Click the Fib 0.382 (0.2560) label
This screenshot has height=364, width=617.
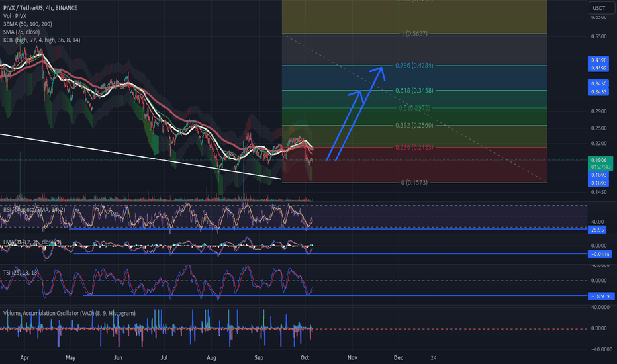(x=414, y=126)
